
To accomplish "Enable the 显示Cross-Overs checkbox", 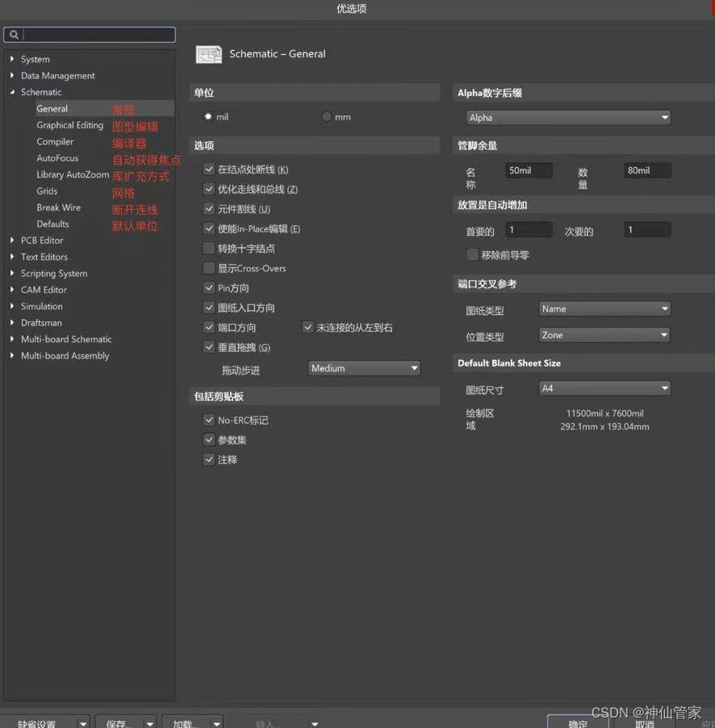I will click(x=209, y=269).
